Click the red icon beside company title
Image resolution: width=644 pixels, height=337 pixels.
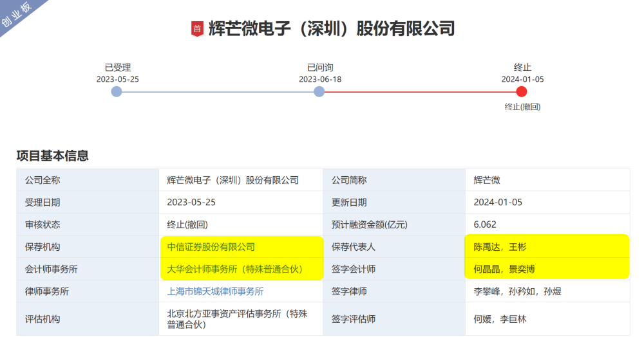tap(197, 29)
